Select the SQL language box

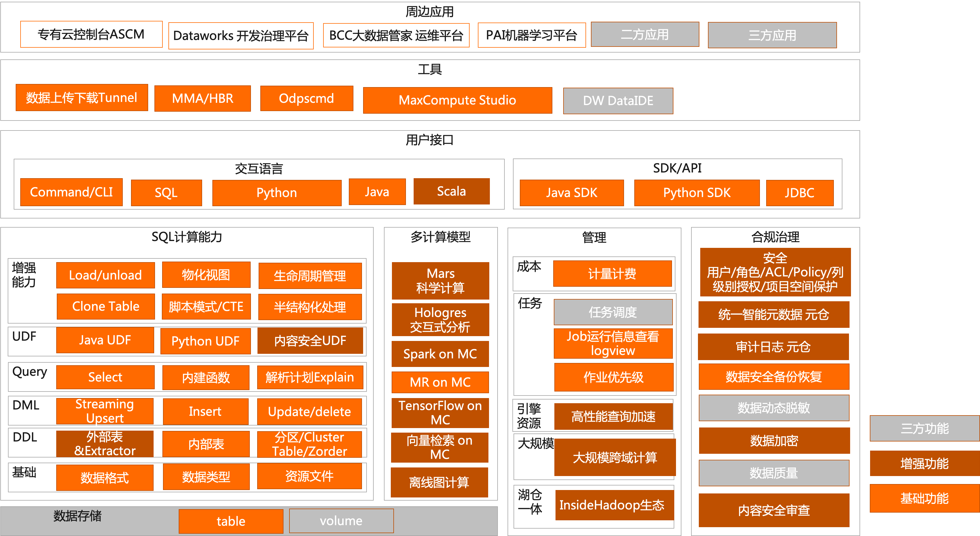166,193
